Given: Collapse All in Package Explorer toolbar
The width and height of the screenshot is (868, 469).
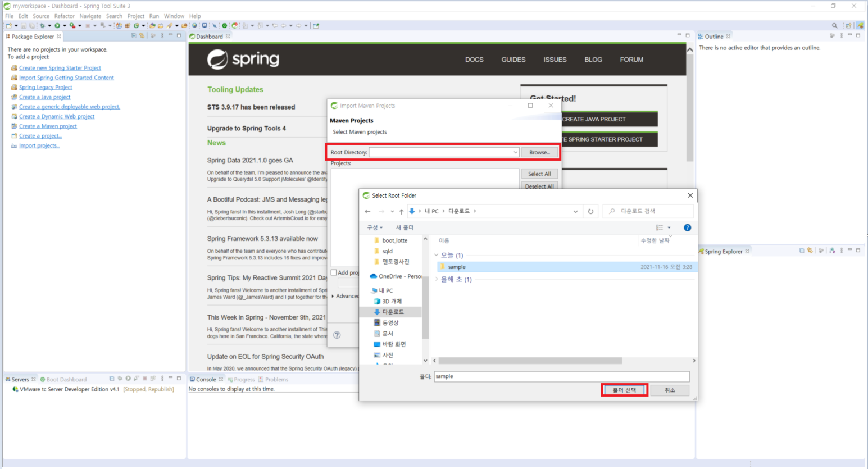Looking at the screenshot, I should [x=134, y=35].
